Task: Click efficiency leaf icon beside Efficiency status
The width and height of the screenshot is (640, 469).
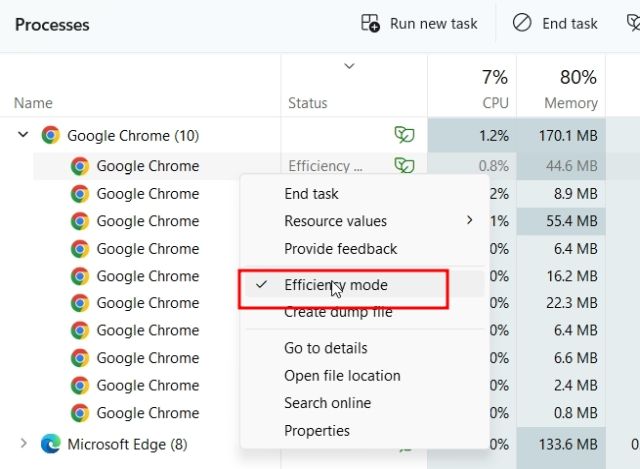Action: click(404, 165)
